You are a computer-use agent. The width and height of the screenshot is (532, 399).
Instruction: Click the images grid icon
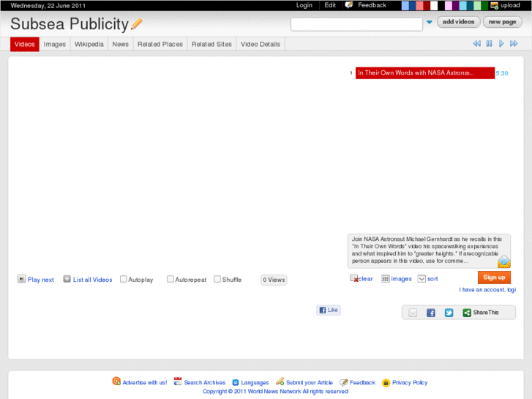pyautogui.click(x=385, y=279)
